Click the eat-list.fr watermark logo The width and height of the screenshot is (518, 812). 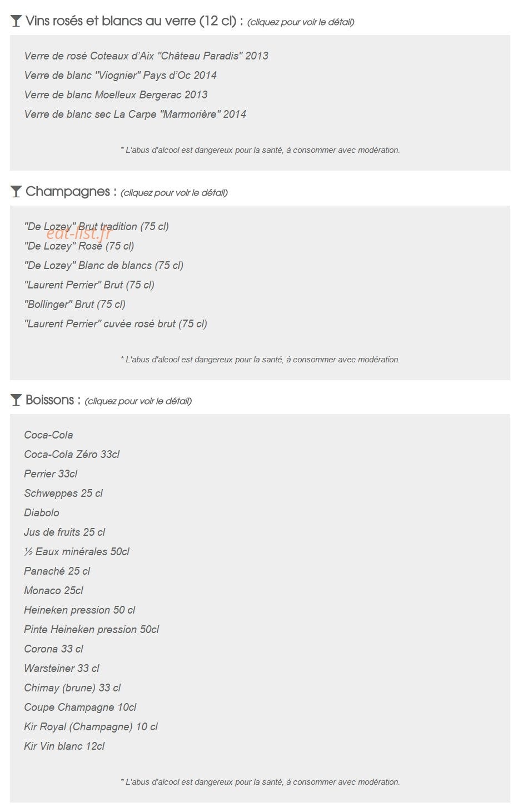(79, 233)
